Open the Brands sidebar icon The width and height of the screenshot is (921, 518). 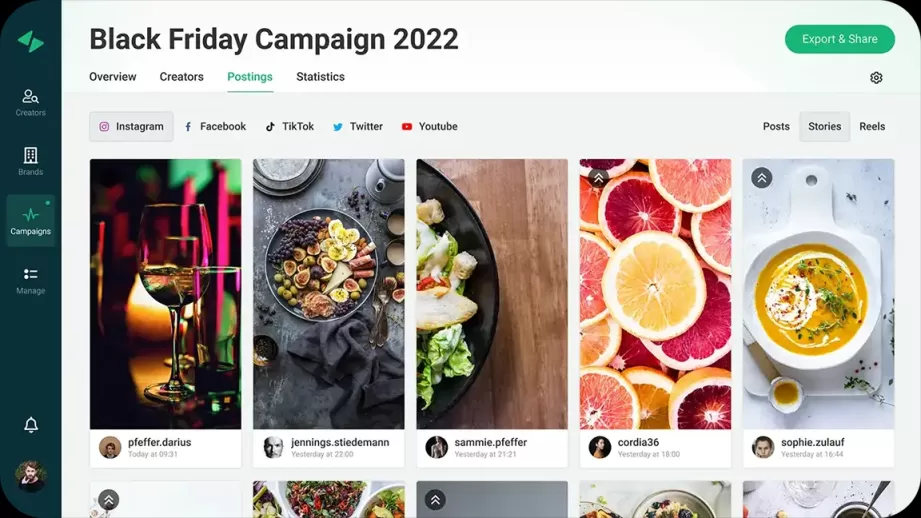pos(31,162)
